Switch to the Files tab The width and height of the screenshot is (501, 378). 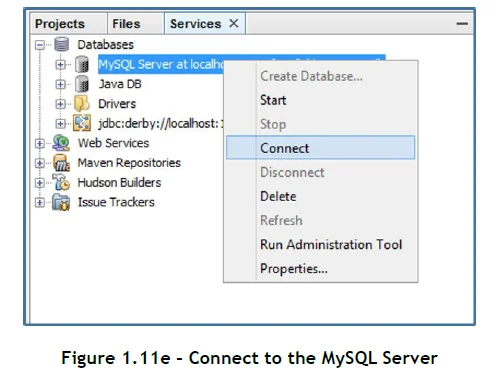135,24
